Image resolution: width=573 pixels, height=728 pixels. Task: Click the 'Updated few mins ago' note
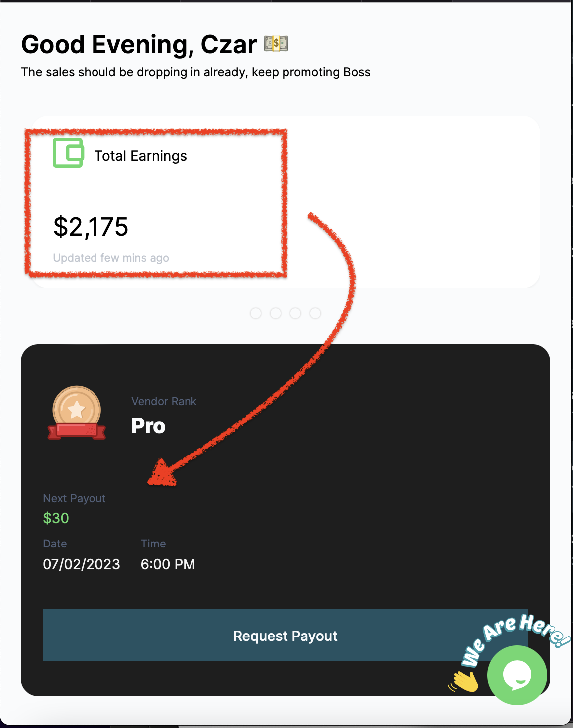[x=111, y=258]
